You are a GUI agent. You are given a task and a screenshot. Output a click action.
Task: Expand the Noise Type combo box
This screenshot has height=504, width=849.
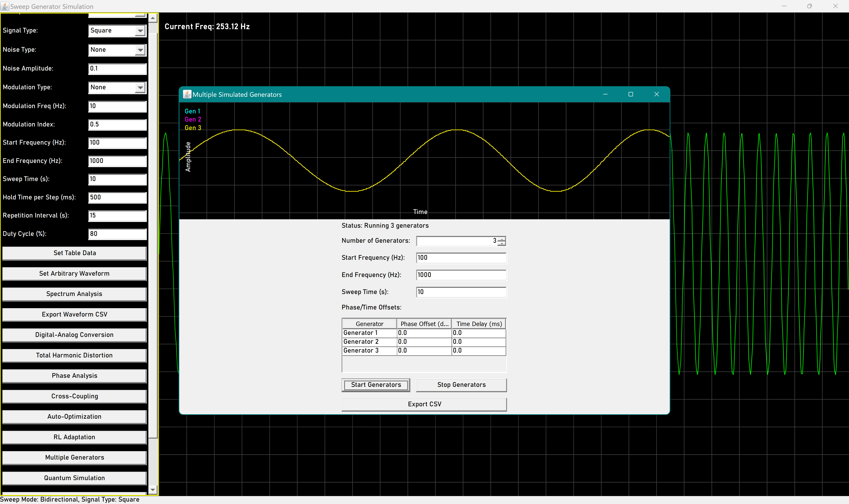point(140,50)
